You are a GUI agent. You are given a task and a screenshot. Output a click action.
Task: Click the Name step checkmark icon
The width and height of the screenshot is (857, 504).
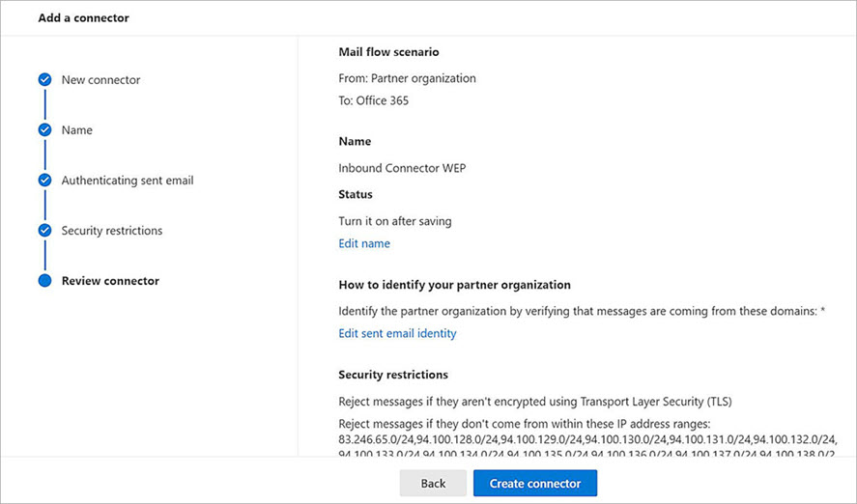click(44, 129)
